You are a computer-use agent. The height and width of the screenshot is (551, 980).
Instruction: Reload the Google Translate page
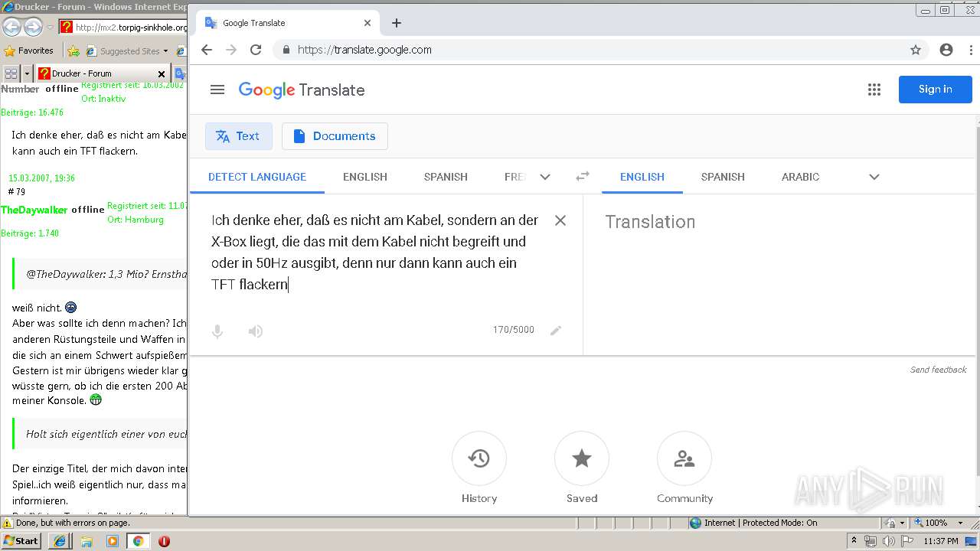(256, 50)
